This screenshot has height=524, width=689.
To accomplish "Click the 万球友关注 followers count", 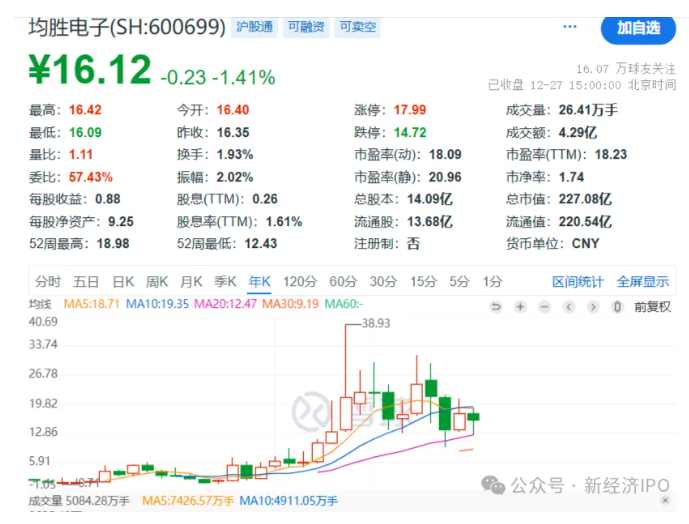I will click(626, 69).
